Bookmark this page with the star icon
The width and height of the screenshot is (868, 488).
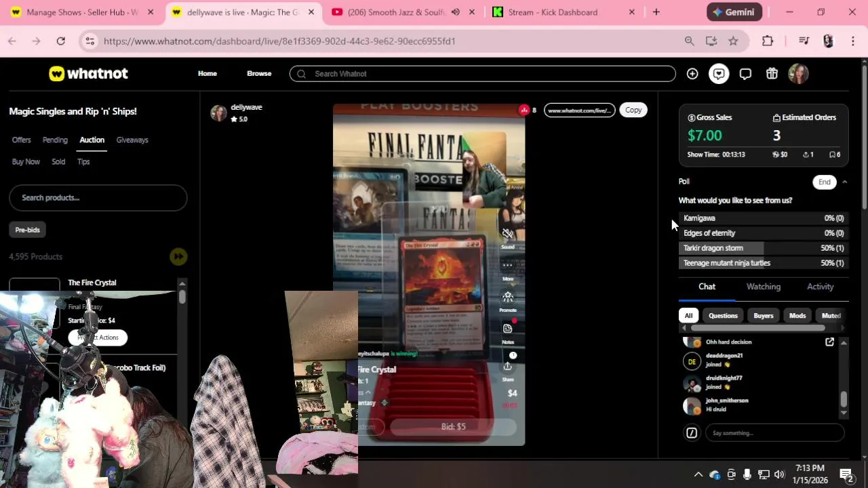click(733, 41)
